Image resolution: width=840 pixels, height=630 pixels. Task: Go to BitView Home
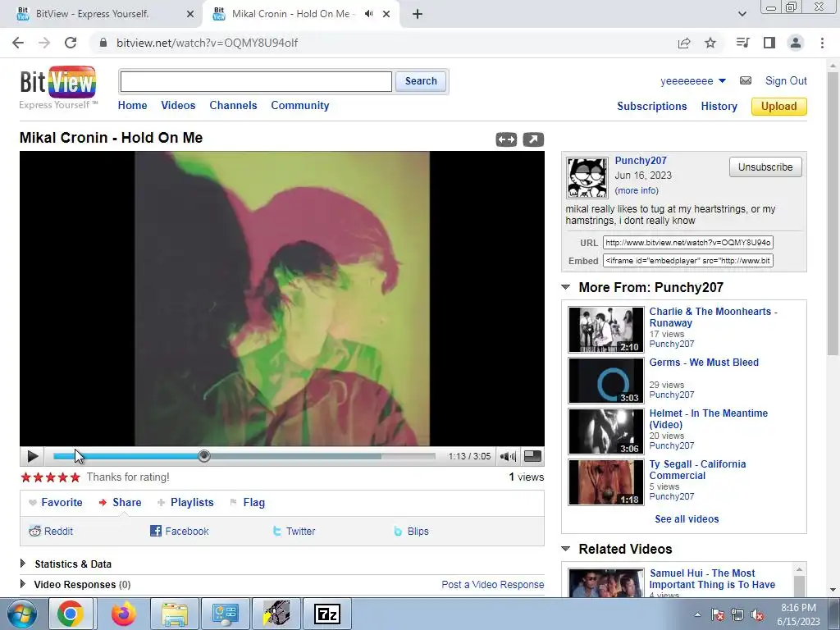(132, 106)
